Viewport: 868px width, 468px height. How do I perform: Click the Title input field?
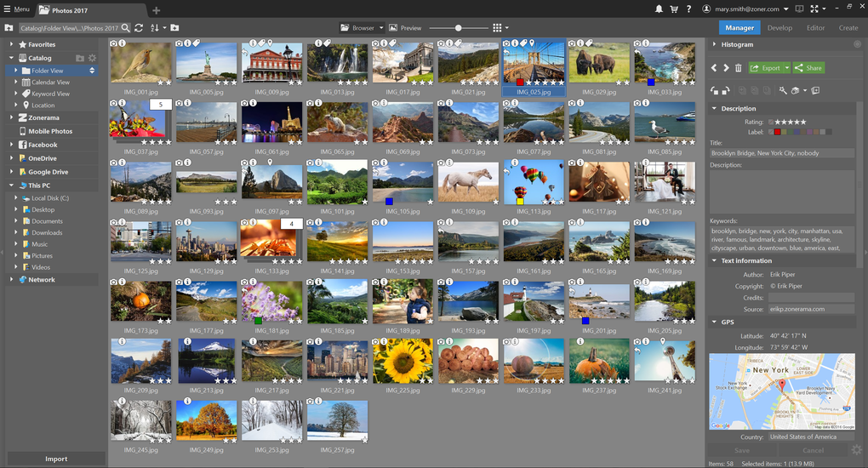click(782, 153)
